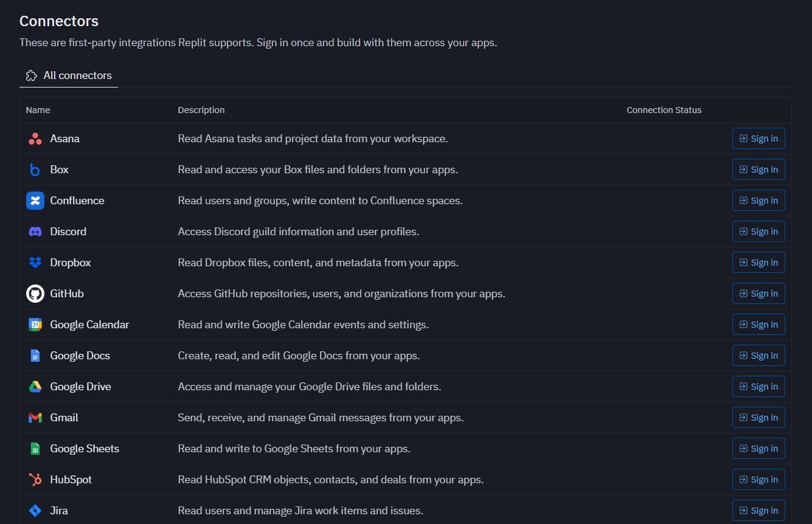
Task: Sign in to the Asana connector
Action: (x=758, y=139)
